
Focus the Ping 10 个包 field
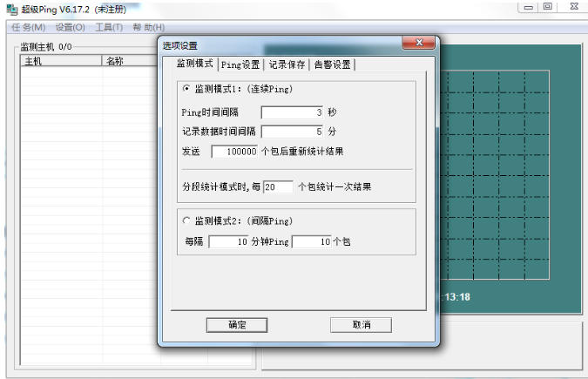(312, 241)
